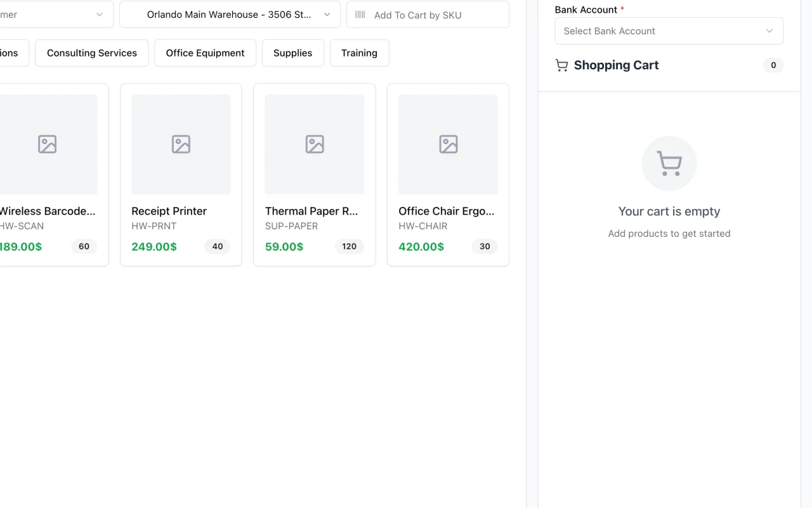Expand the customer dropdown chevron
Screen dimensions: 812x508
click(100, 15)
